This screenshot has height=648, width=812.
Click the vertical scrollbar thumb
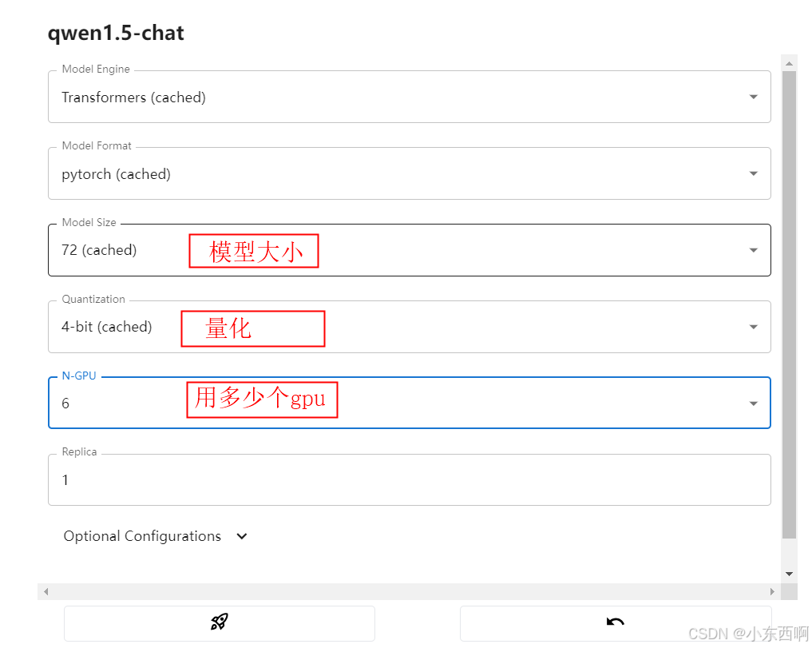point(789,304)
